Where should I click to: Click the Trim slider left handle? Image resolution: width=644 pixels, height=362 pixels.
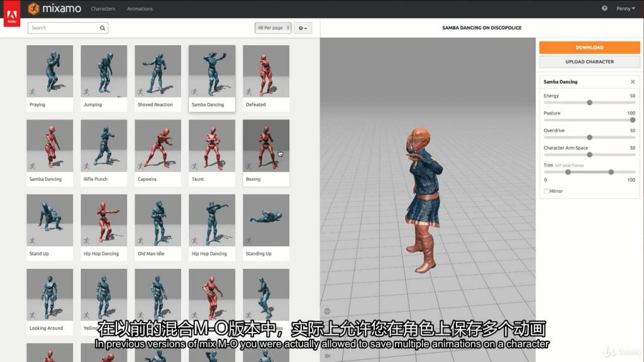pos(568,172)
